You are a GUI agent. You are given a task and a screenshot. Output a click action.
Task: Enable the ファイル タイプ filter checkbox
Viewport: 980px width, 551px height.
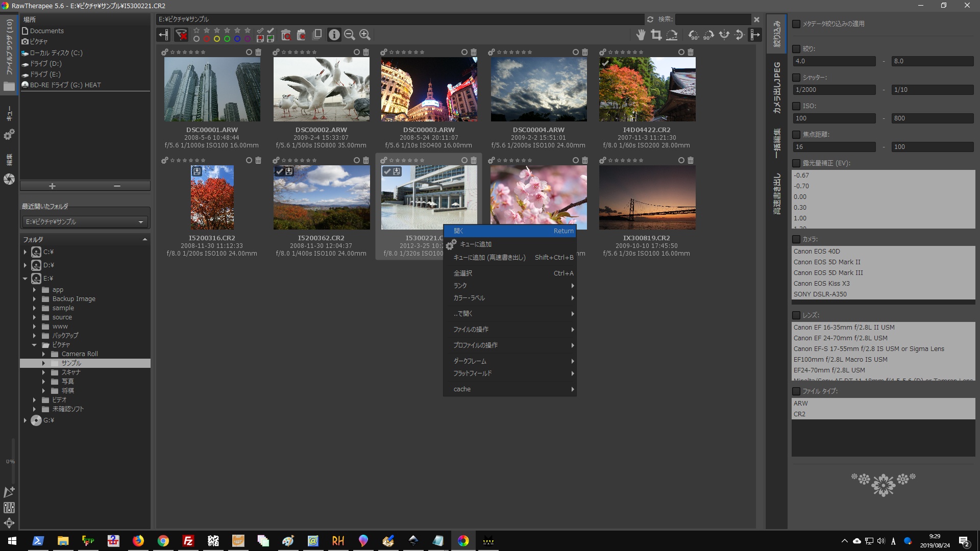796,391
